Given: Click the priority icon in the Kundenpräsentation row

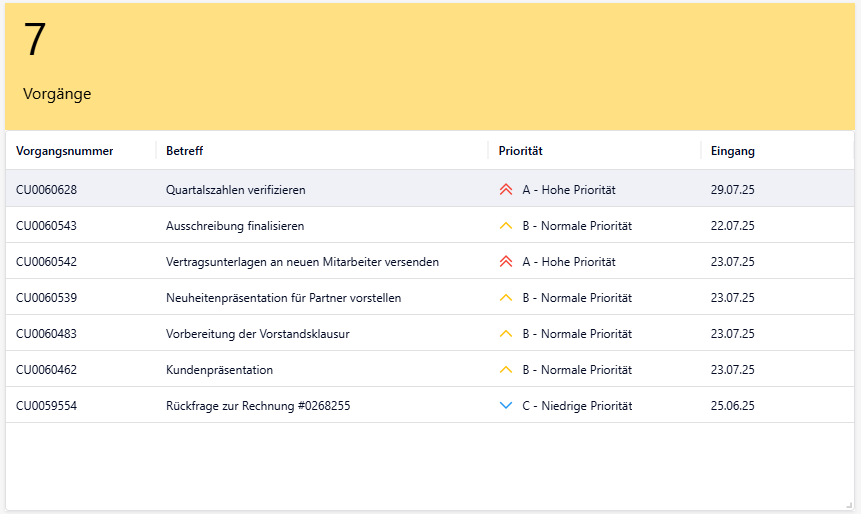Looking at the screenshot, I should pyautogui.click(x=505, y=370).
